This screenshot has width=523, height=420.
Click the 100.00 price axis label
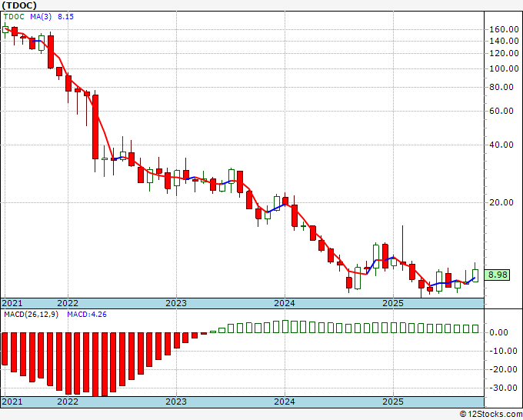[504, 68]
